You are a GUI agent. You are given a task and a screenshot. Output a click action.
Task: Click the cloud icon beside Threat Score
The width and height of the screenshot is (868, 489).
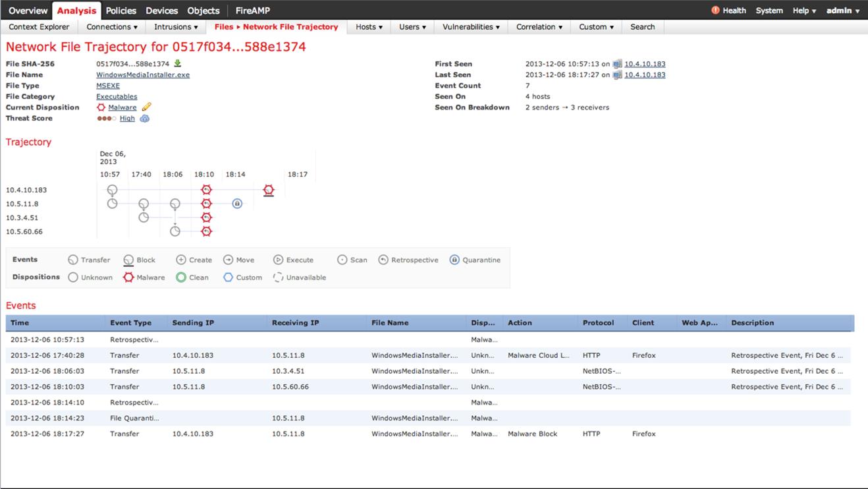[145, 119]
